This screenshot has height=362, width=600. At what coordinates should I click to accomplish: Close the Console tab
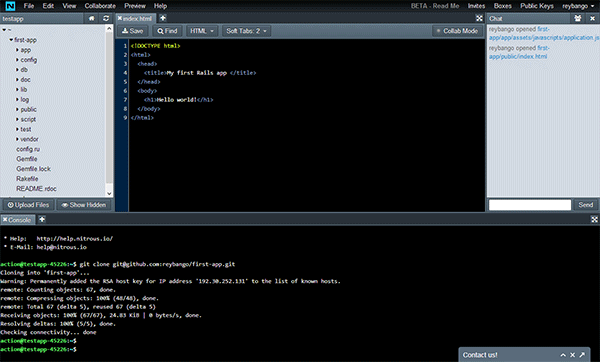(x=5, y=220)
